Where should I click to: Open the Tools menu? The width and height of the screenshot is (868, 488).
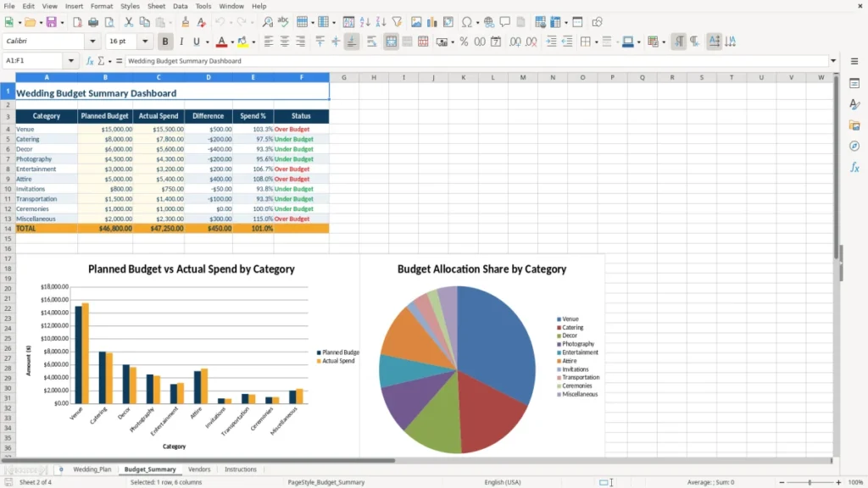click(203, 6)
